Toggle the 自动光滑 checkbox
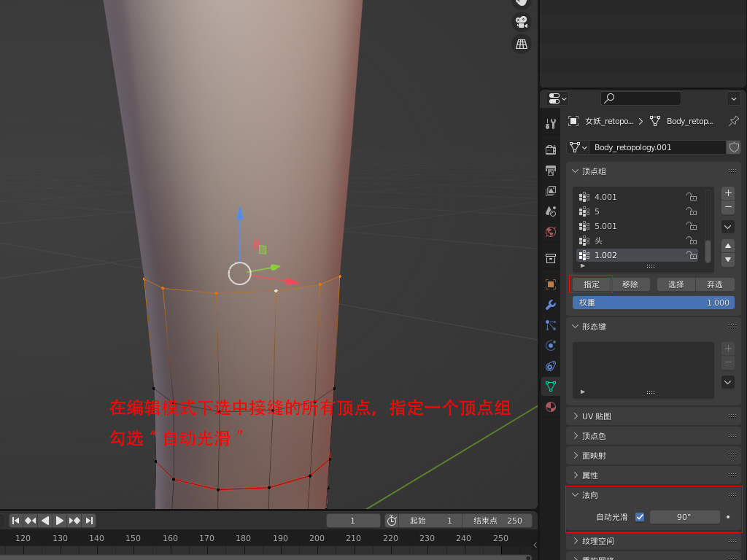Screen dimensions: 747x560 click(640, 517)
